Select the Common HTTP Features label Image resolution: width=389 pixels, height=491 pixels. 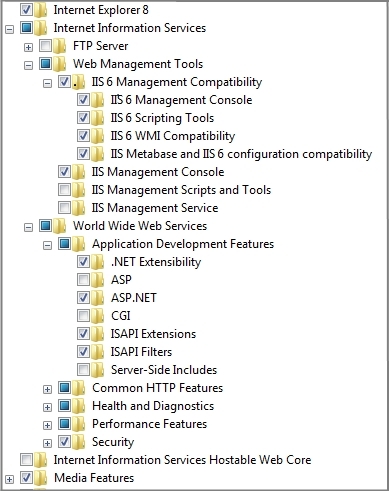[158, 388]
